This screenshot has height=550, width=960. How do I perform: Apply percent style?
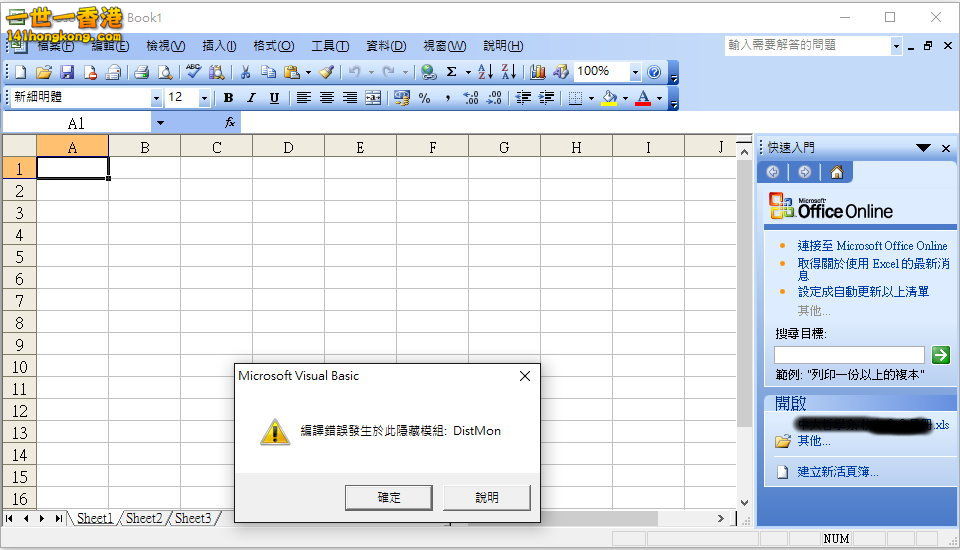click(424, 98)
